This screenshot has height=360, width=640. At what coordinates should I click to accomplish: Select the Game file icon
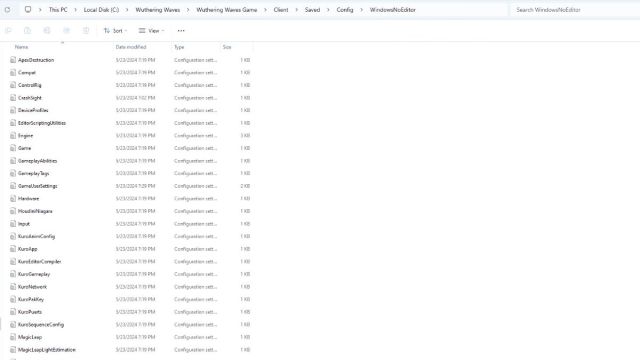coord(13,148)
